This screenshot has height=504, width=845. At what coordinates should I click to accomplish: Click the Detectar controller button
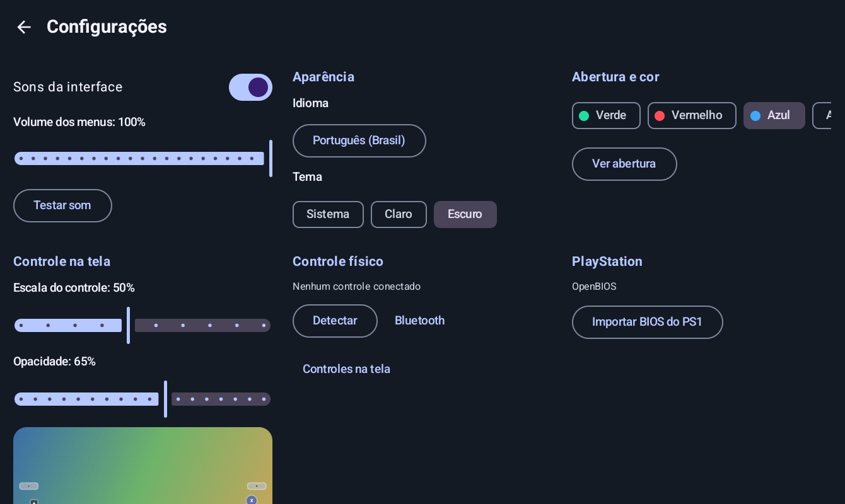click(x=335, y=321)
